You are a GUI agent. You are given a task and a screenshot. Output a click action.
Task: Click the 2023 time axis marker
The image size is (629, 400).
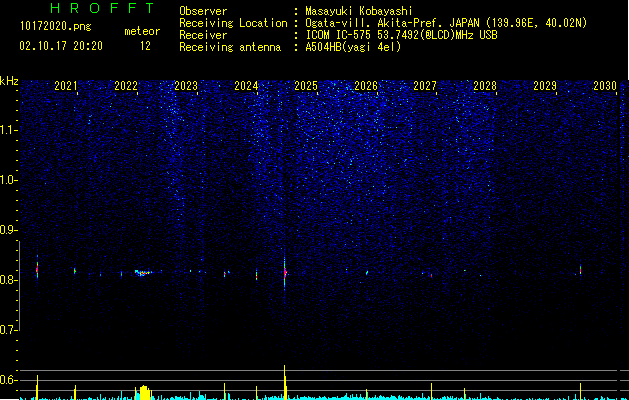coord(186,85)
